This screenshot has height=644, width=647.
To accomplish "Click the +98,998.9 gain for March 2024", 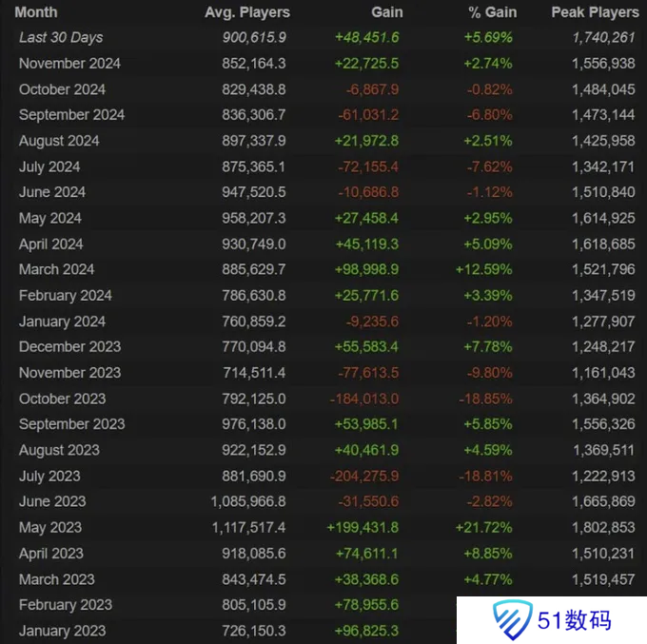I will pyautogui.click(x=366, y=269).
